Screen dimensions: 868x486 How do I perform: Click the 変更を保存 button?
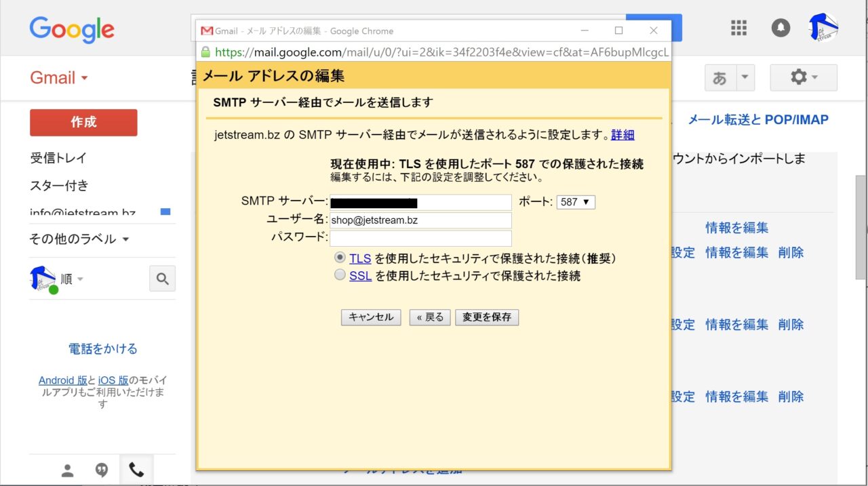point(487,317)
